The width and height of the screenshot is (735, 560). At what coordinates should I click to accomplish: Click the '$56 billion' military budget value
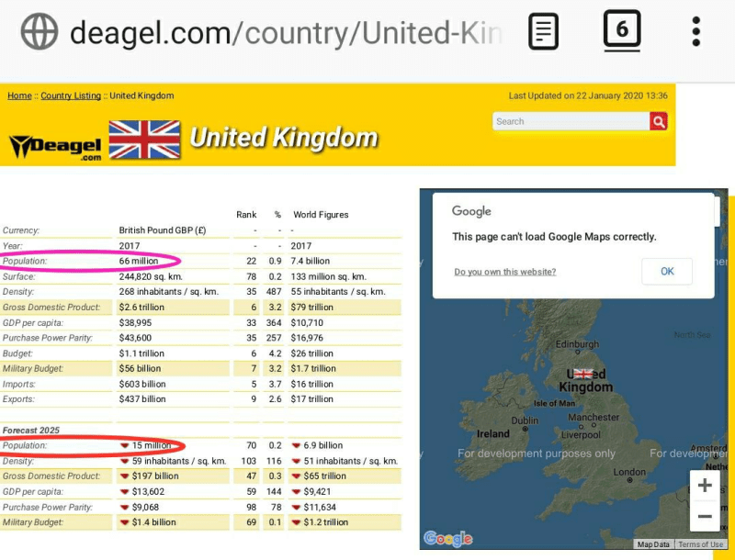click(140, 368)
